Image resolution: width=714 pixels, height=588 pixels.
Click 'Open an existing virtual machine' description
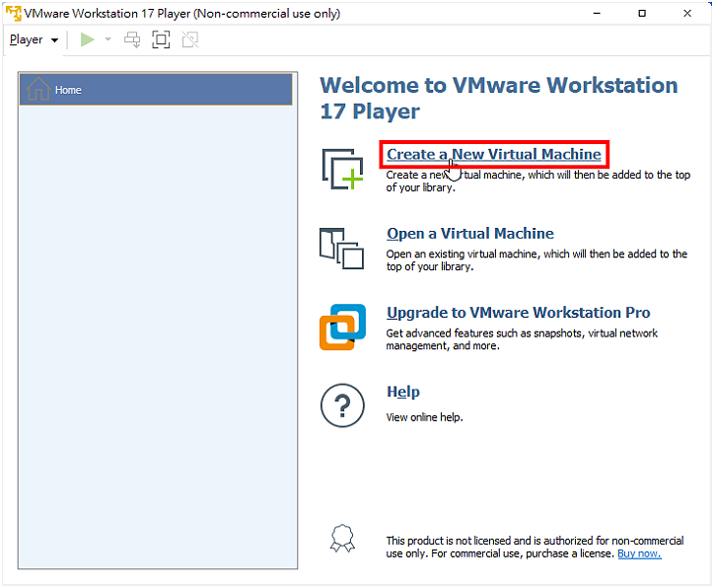click(536, 260)
